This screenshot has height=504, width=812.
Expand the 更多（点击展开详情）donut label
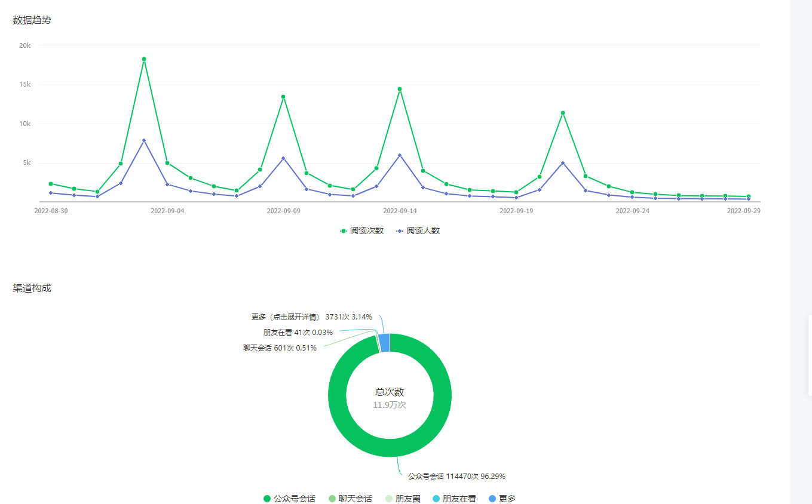point(312,316)
